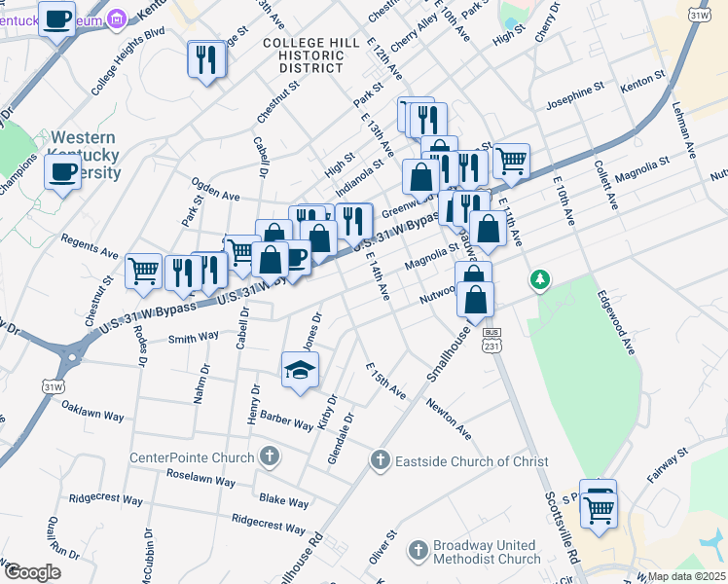The image size is (728, 584).
Task: Click the shopping cart marker near Fairway St
Action: coord(599,511)
